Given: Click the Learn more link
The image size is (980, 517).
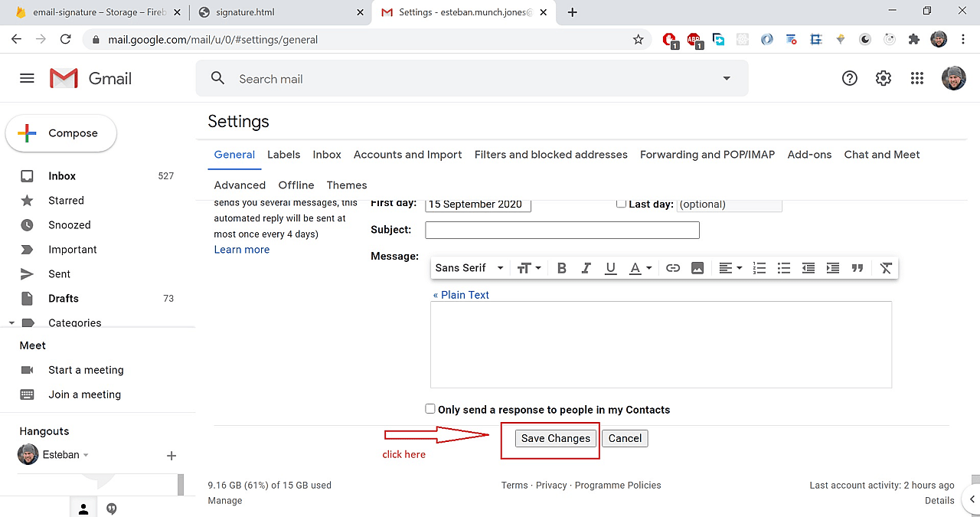Looking at the screenshot, I should (x=241, y=250).
